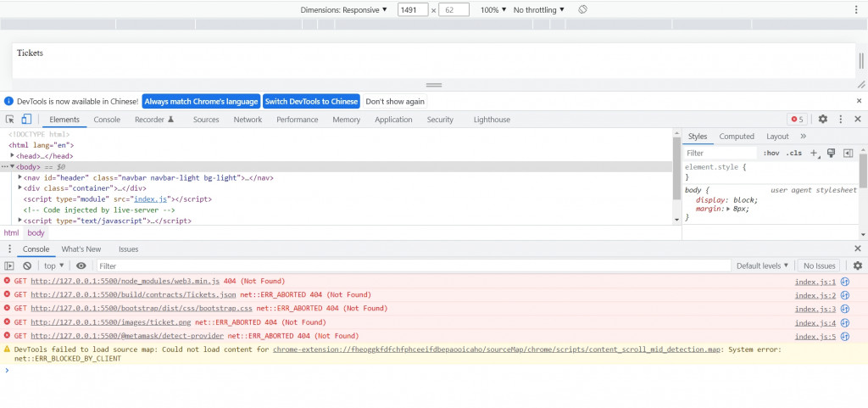Expand the head element node

click(13, 156)
